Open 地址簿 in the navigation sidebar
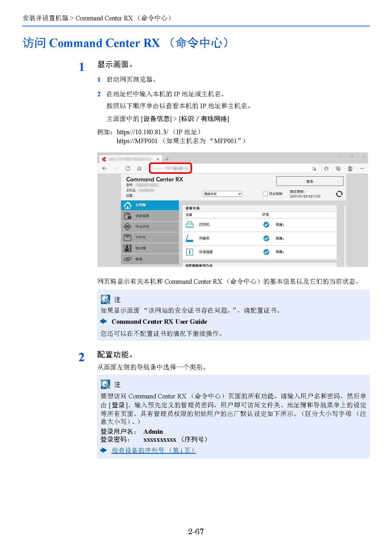392x555 pixels. [x=150, y=248]
